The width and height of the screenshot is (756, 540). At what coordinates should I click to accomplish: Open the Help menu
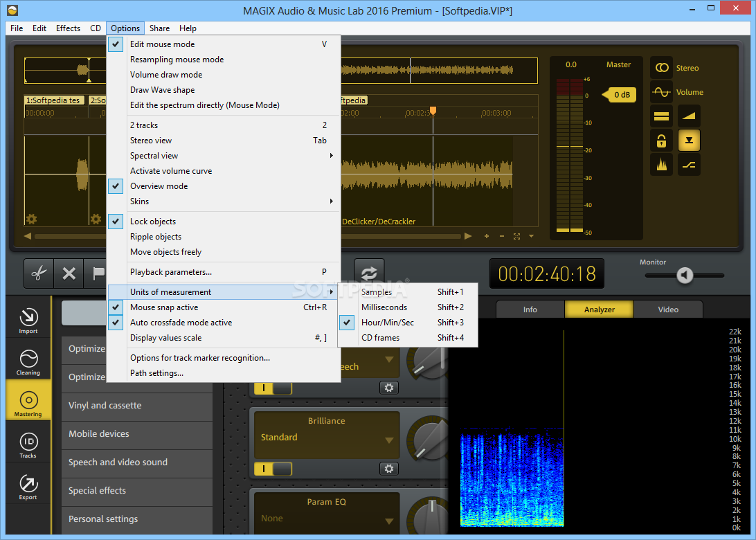coord(188,28)
